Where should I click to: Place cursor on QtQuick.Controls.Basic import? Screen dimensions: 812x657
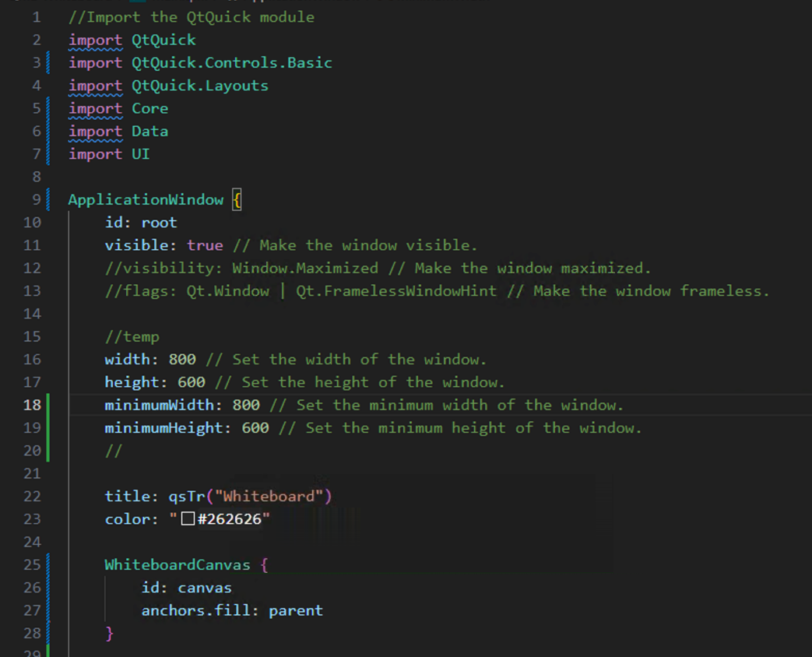[x=231, y=62]
